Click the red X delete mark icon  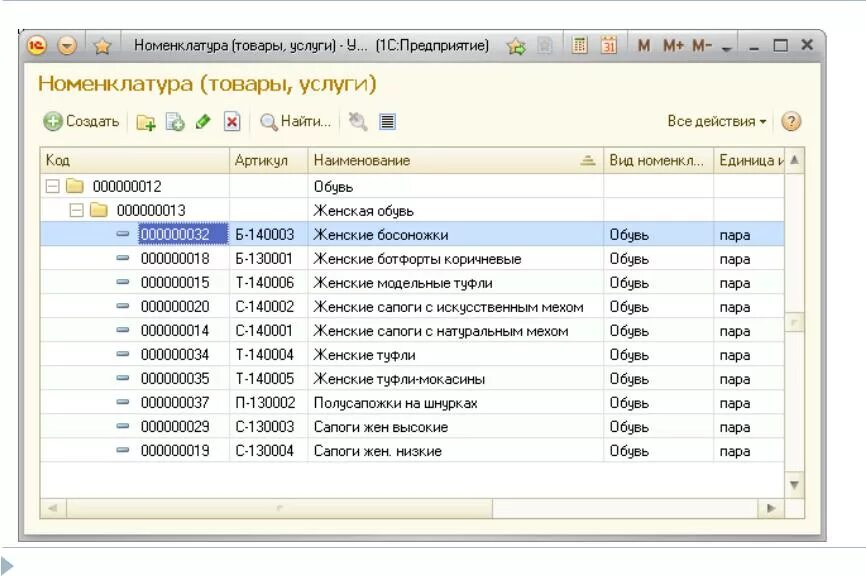(232, 121)
